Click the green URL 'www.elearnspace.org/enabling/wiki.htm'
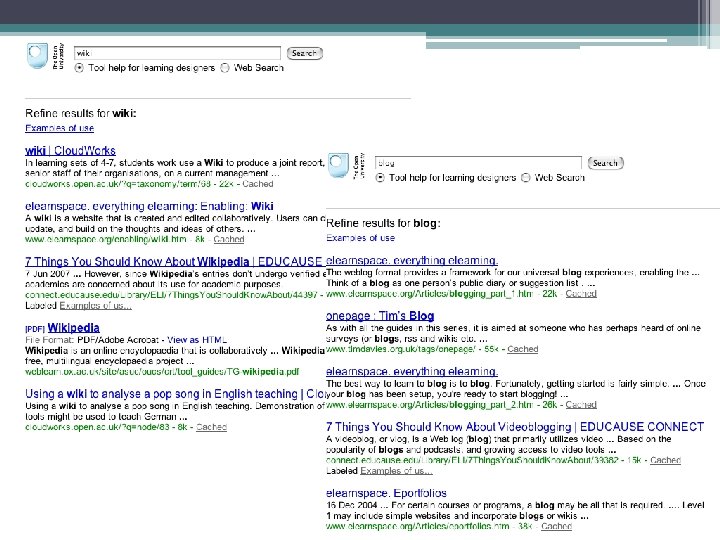Viewport: 720px width, 540px height. (x=106, y=239)
